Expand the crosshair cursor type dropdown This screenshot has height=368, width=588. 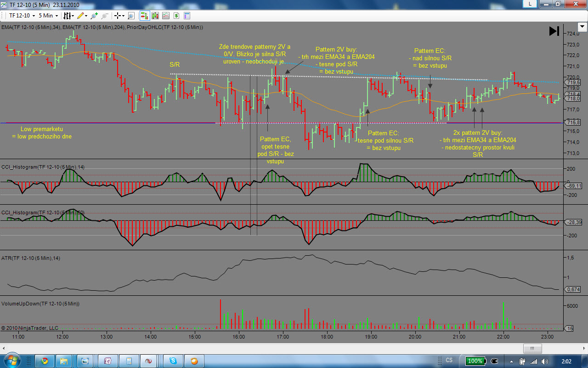click(119, 16)
